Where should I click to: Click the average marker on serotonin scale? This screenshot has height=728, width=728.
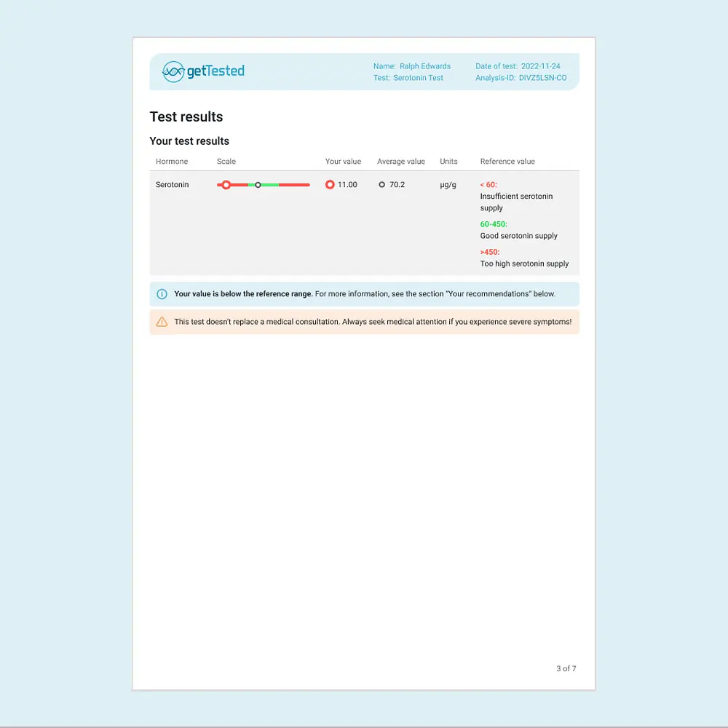point(258,185)
